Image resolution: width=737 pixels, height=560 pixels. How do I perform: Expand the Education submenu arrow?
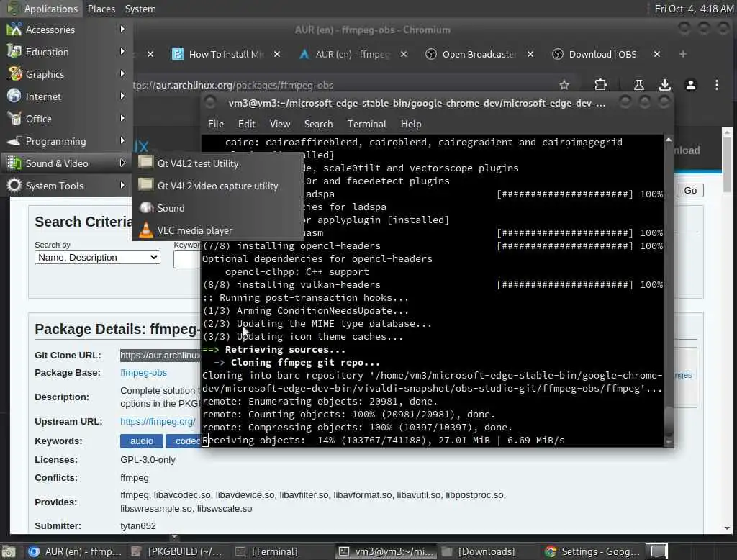pyautogui.click(x=122, y=51)
